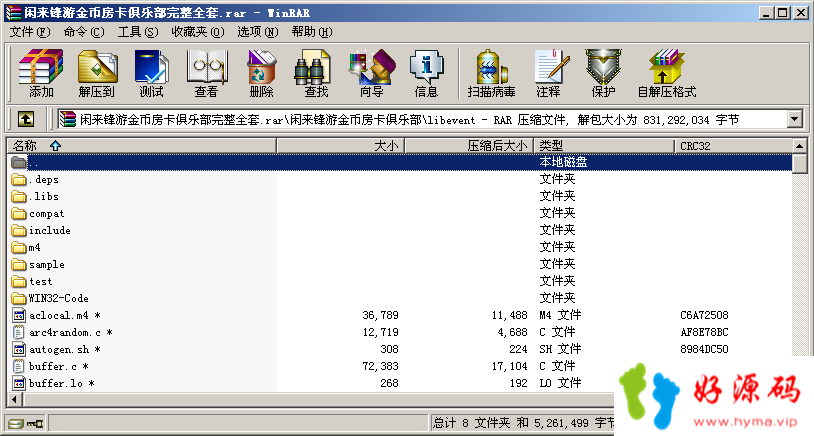This screenshot has width=814, height=436.
Task: Sort by Packed Size (压缩后大小) column header
Action: [x=469, y=146]
